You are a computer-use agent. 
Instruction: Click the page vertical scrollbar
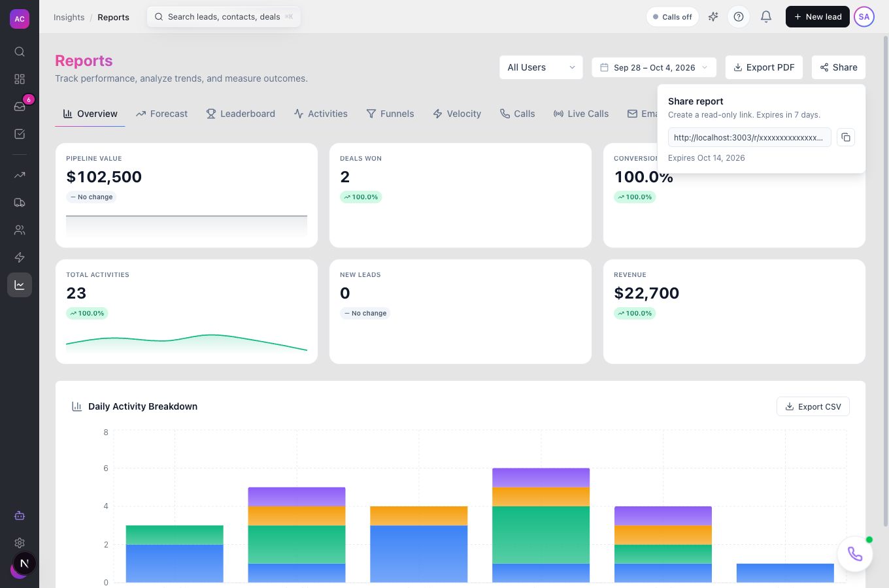886,281
